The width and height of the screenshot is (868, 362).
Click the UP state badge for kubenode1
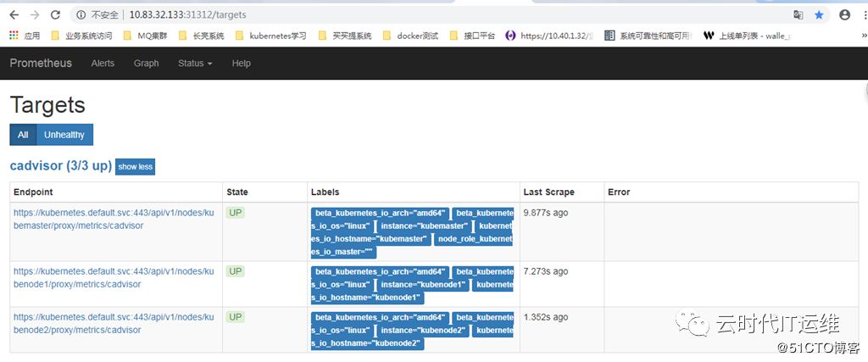(236, 271)
